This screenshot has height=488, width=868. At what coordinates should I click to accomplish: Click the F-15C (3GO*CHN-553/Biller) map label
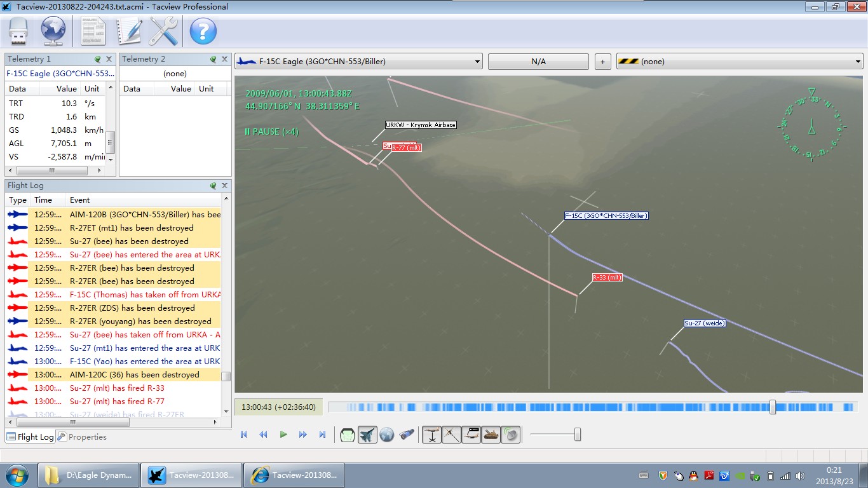pos(606,216)
